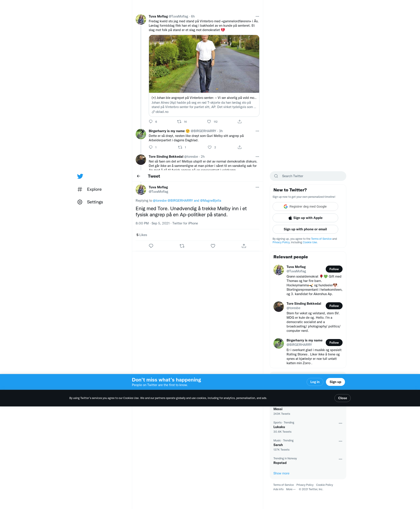Image resolution: width=420 pixels, height=509 pixels.
Task: Open Tore Sinding Bekkedal's avatar in Relevant people
Action: [278, 306]
